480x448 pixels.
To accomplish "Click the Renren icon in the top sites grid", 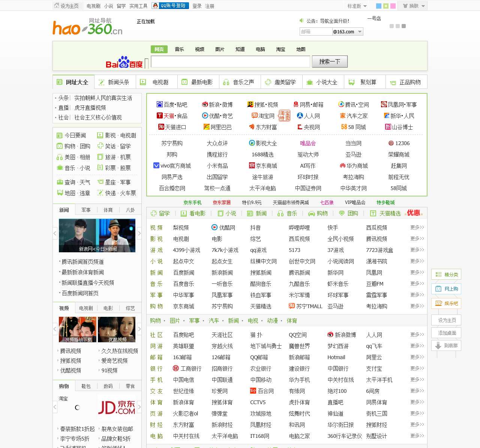I will (300, 115).
